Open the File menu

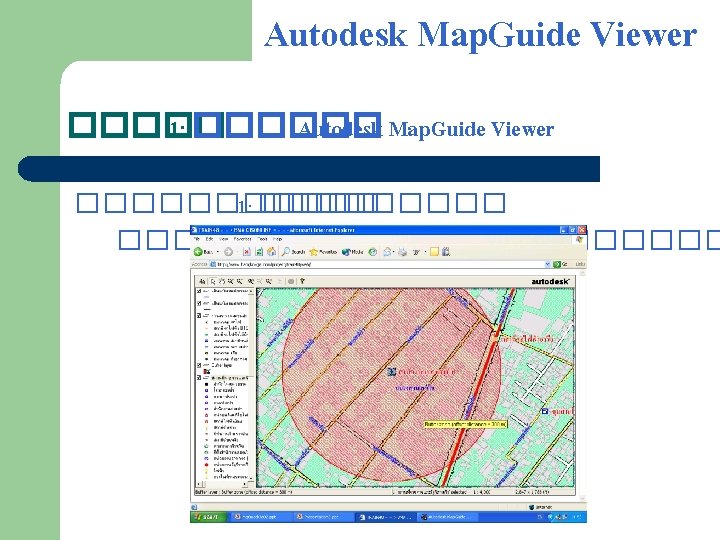[x=197, y=239]
